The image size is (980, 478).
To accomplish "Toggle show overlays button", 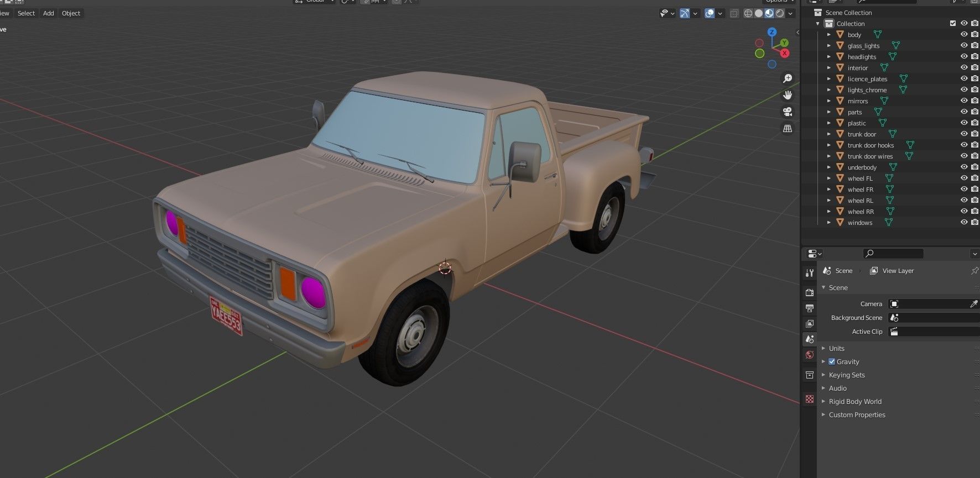I will [710, 13].
